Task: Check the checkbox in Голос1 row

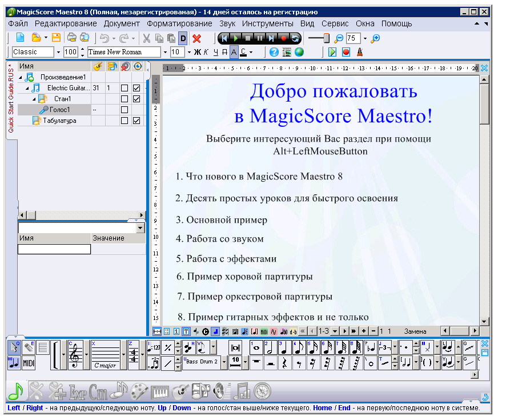Action: coord(125,110)
